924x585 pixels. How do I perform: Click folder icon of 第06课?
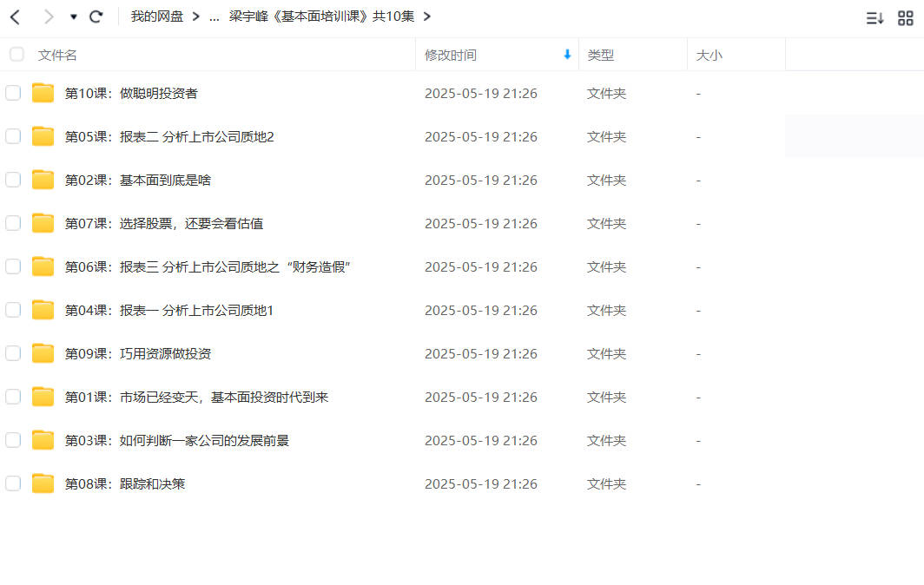tap(43, 266)
